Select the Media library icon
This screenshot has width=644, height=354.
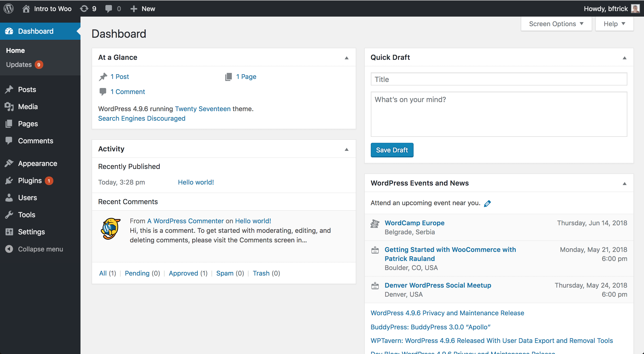[x=9, y=106]
